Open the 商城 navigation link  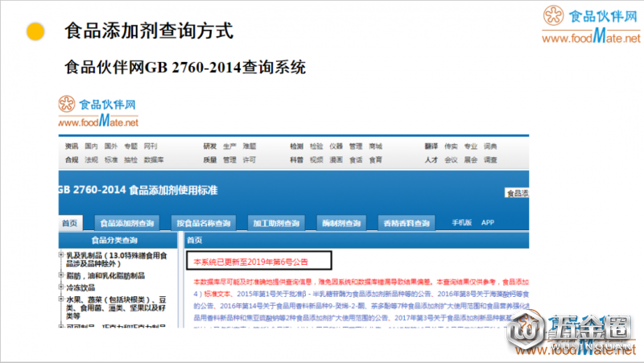pyautogui.click(x=375, y=146)
